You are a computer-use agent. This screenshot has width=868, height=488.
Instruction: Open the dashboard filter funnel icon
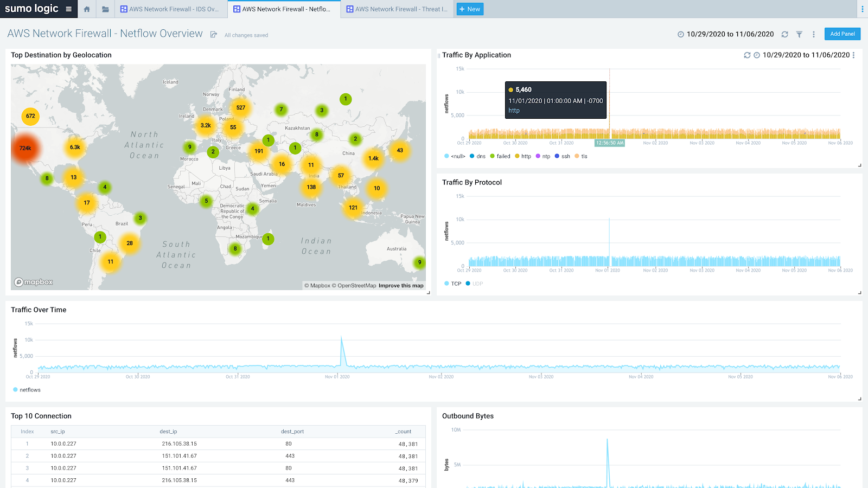coord(799,34)
